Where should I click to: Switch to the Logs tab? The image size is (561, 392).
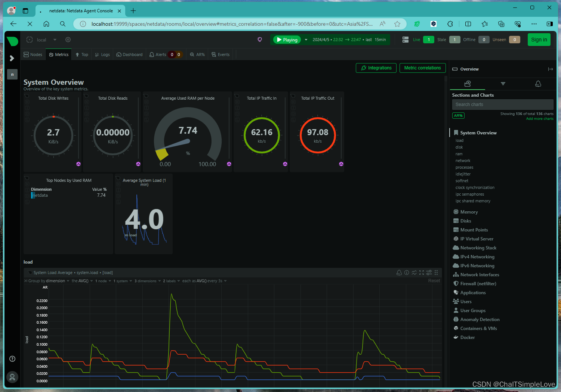point(102,55)
